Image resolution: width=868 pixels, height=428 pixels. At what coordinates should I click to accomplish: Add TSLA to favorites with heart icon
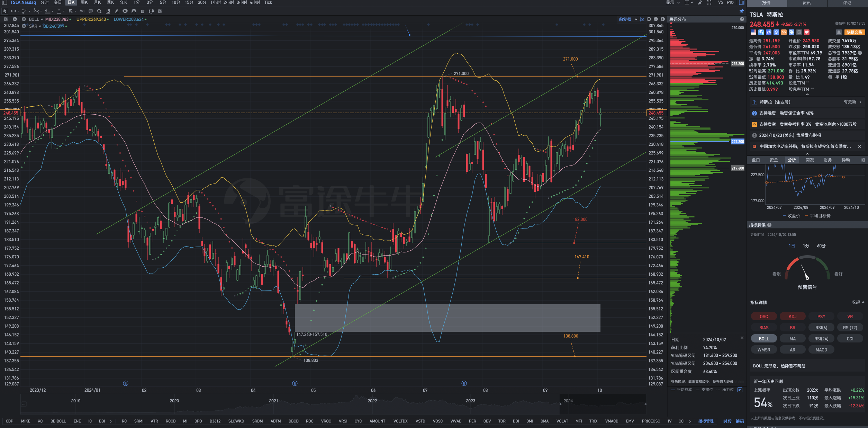point(807,32)
